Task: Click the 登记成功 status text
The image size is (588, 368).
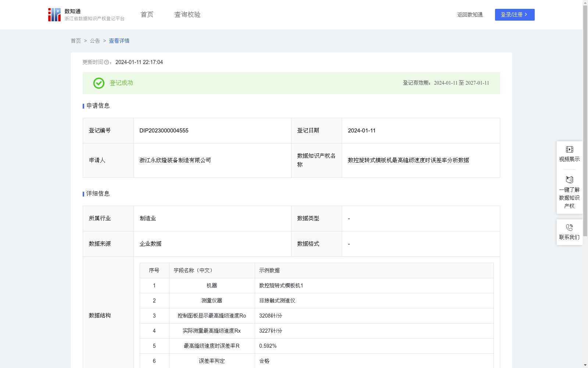Action: click(121, 83)
